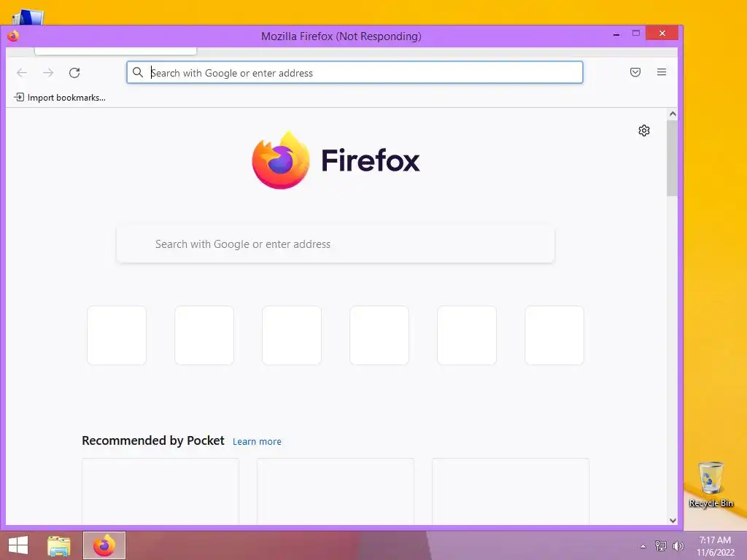Open the middle Pocket story card
Image resolution: width=747 pixels, height=560 pixels.
[x=336, y=491]
